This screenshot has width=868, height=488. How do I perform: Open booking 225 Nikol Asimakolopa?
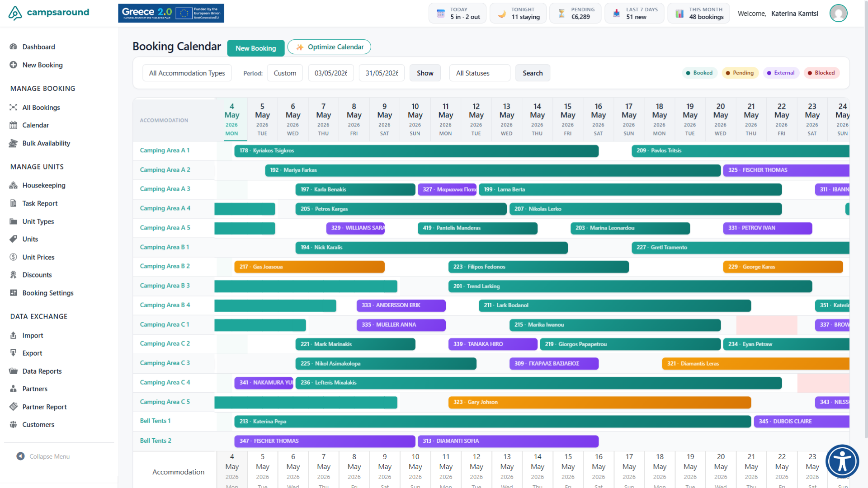(386, 364)
